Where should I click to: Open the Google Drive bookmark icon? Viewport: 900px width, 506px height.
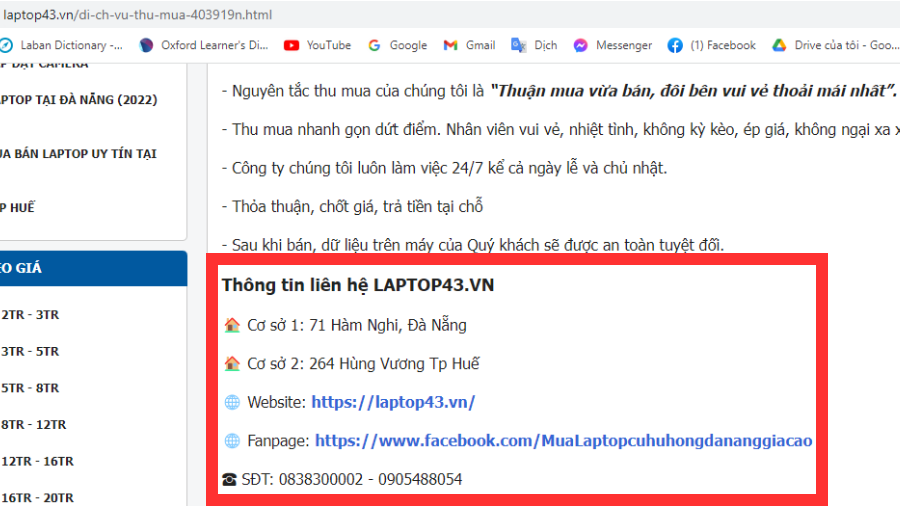tap(779, 45)
